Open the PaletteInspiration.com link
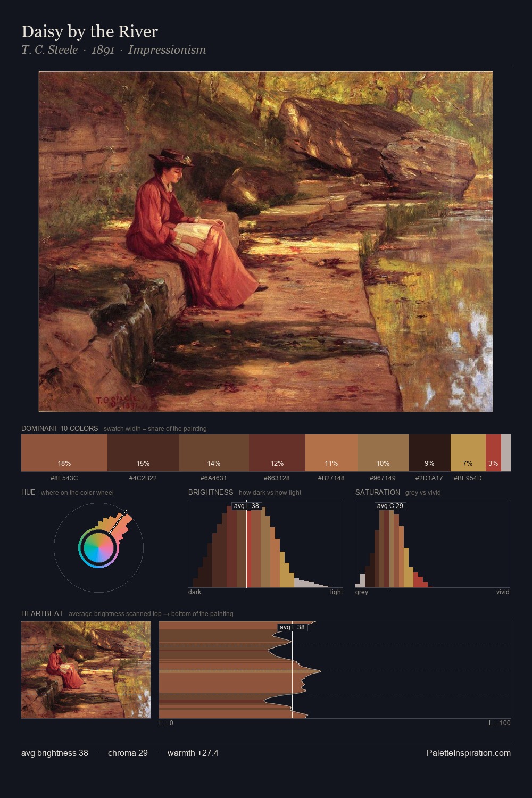 [x=469, y=753]
